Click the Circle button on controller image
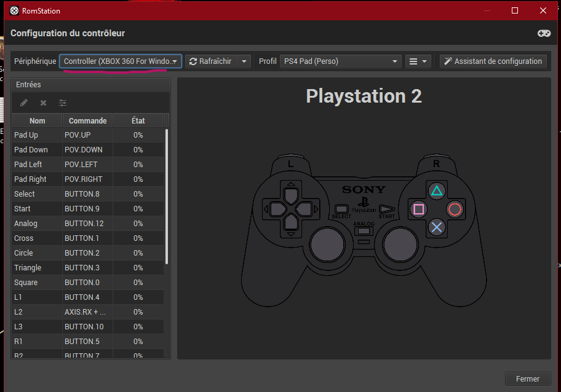 455,210
